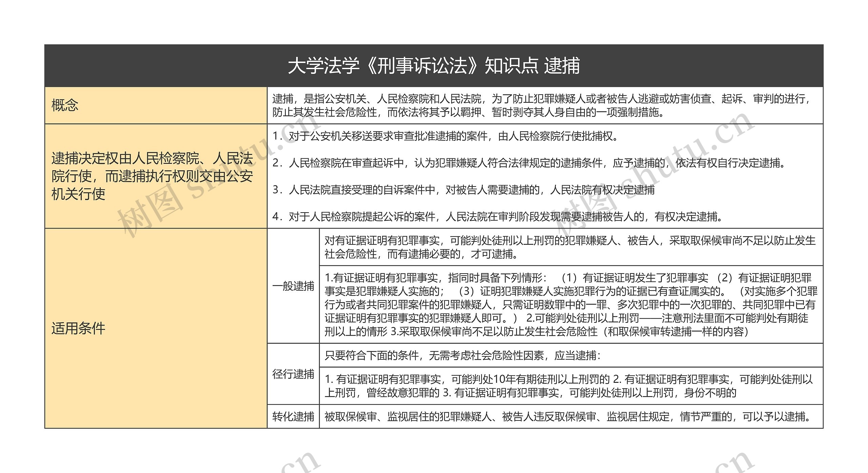
Task: Click text '对有证据证明有犯罪事实，可能判处徒刑以上刑罚'
Action: (x=571, y=247)
